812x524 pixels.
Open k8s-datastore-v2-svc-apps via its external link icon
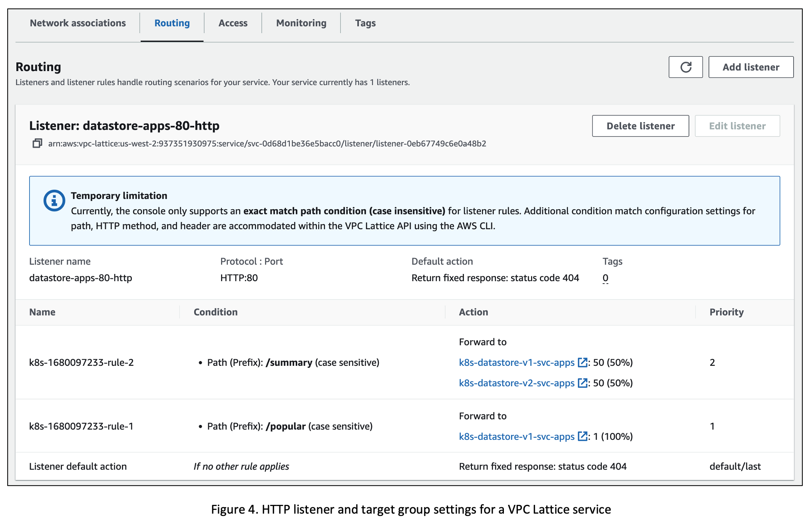(x=582, y=383)
